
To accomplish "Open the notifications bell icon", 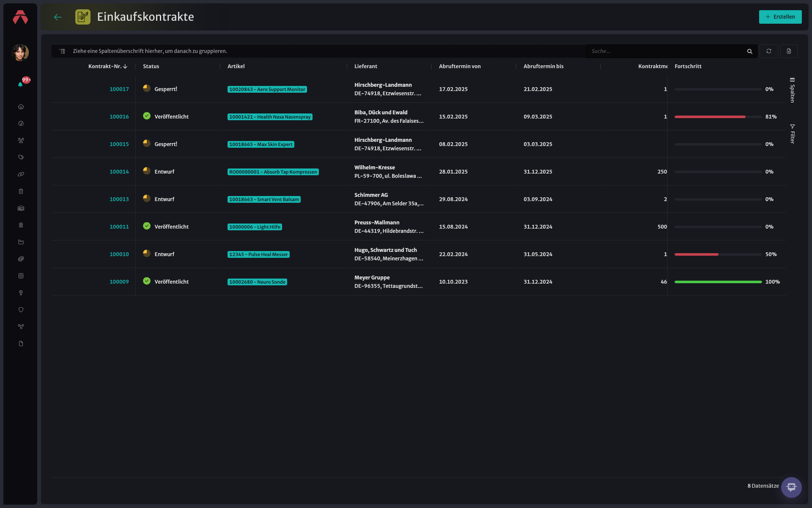I will click(x=20, y=84).
